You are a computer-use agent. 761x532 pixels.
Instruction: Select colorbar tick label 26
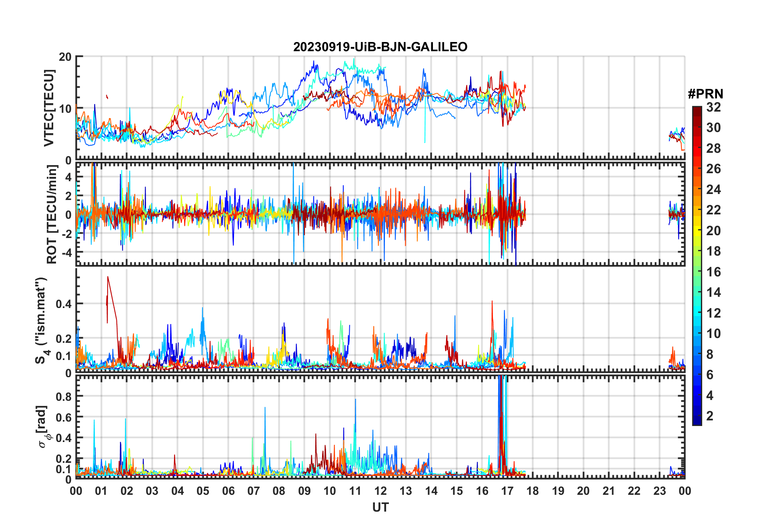click(x=713, y=168)
